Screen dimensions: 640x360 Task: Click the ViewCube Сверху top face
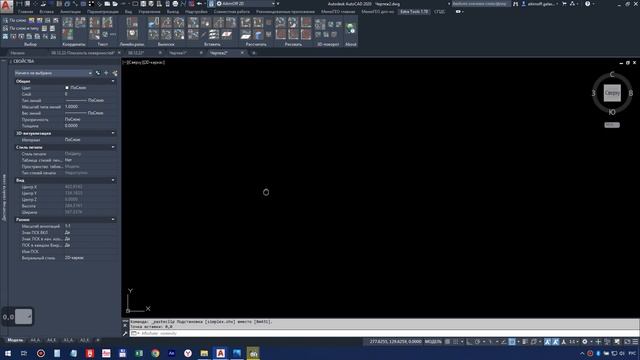[x=612, y=93]
